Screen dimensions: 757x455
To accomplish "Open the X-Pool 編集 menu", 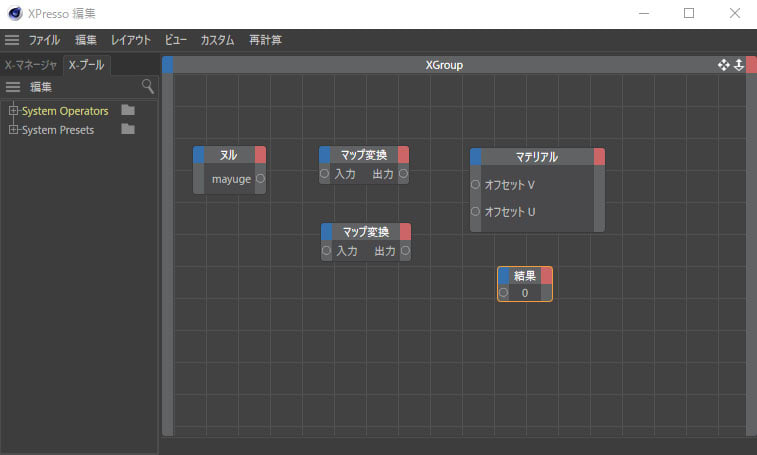I will point(41,86).
